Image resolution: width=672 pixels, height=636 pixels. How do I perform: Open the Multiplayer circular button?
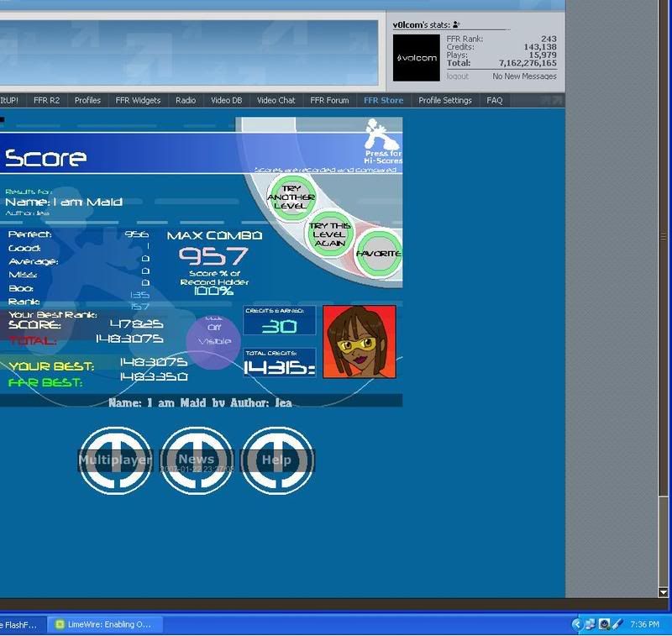pyautogui.click(x=115, y=460)
